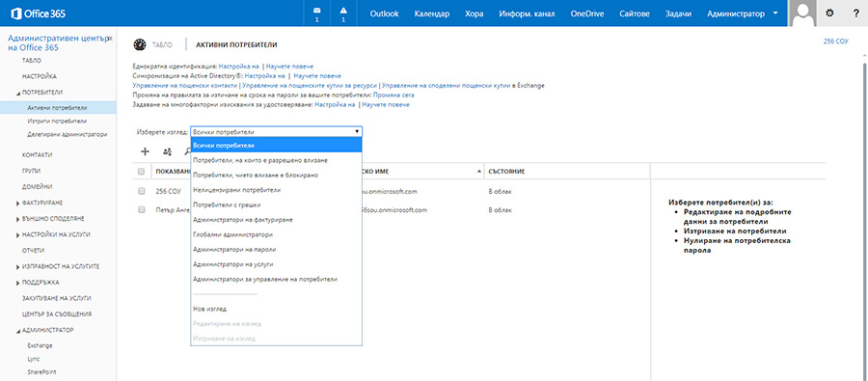The image size is (868, 381).
Task: Select Глобални администратори option
Action: (276, 234)
